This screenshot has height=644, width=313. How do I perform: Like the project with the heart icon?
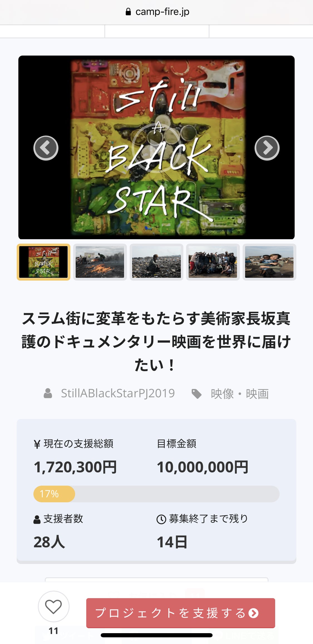tap(53, 606)
